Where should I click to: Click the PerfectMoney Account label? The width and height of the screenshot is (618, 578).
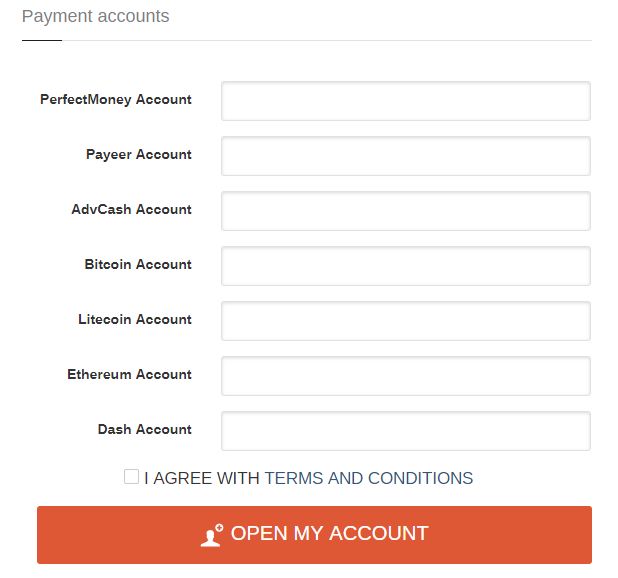(116, 100)
